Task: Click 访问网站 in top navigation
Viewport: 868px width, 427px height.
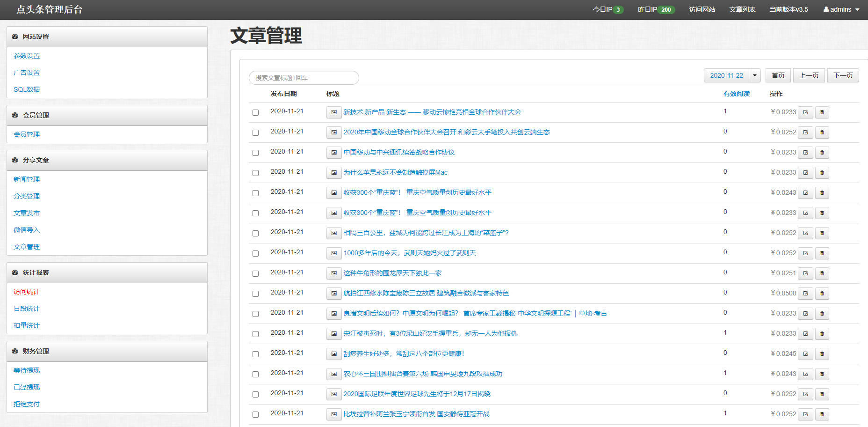Action: (702, 9)
